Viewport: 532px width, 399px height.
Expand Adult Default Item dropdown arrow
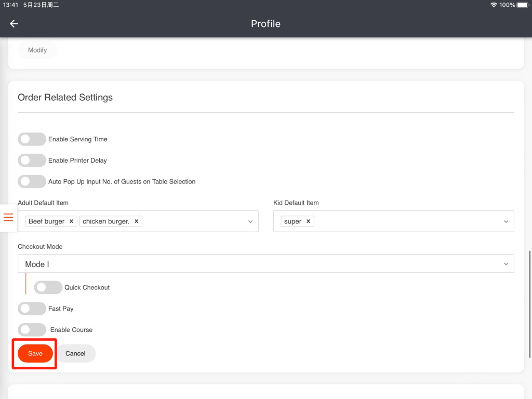250,222
